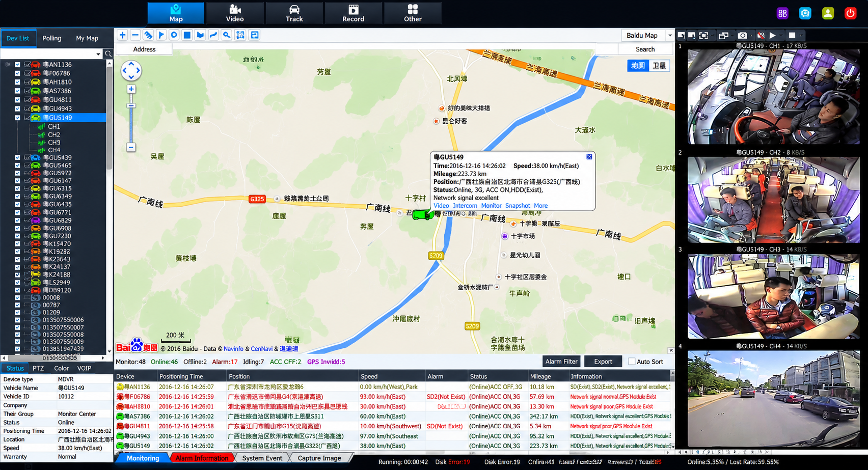Enable the Auto Sort checkbox

(632, 362)
